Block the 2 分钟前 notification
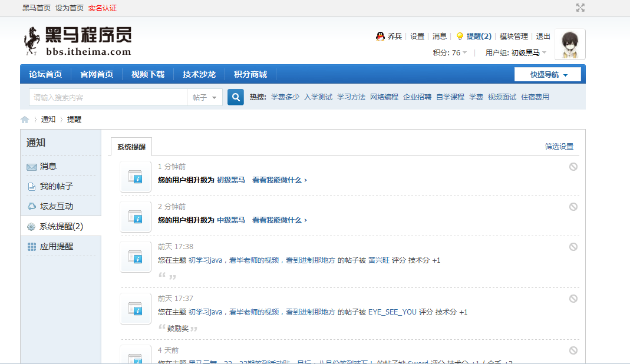 tap(573, 207)
